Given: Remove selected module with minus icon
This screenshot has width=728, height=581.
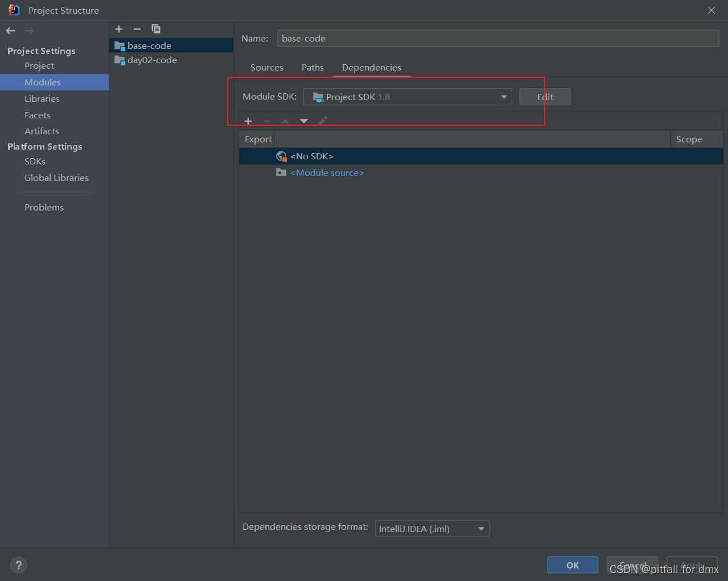Looking at the screenshot, I should (x=137, y=29).
